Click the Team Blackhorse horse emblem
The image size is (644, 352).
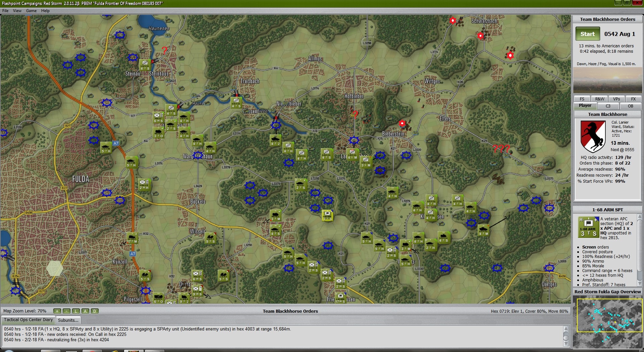click(593, 137)
